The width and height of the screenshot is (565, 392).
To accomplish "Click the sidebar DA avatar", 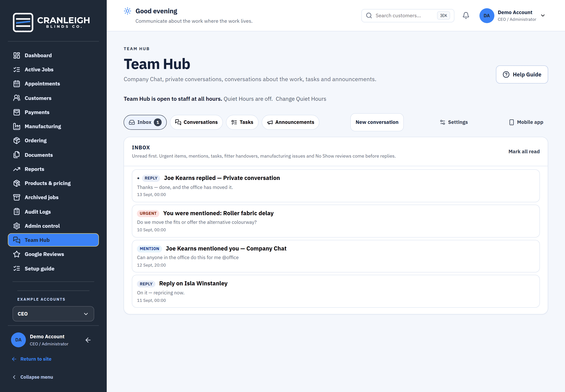I will coord(18,340).
